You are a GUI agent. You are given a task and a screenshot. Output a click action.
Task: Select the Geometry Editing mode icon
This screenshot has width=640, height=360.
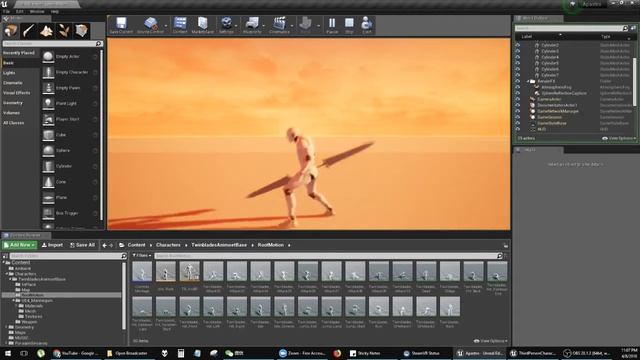coord(81,31)
